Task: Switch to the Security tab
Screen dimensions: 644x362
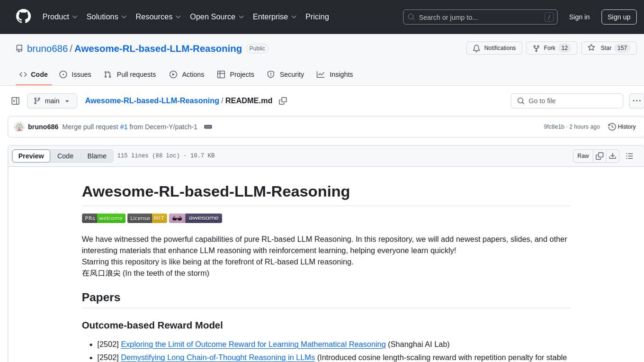Action: tap(286, 74)
